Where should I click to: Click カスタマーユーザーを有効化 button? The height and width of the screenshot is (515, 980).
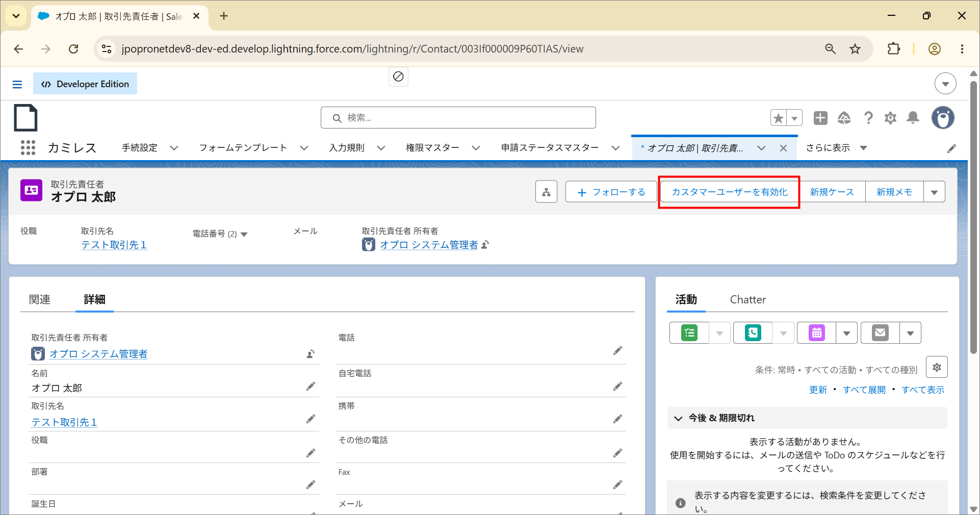tap(729, 192)
